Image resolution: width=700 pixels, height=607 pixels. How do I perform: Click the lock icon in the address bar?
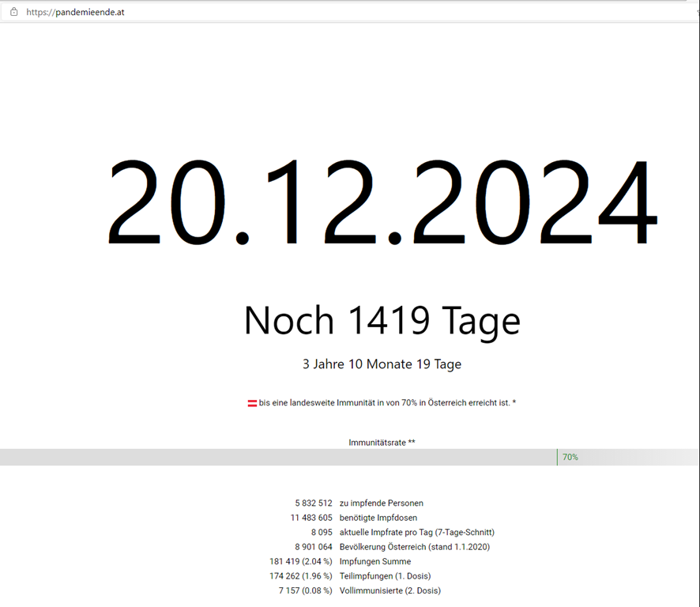[x=14, y=12]
